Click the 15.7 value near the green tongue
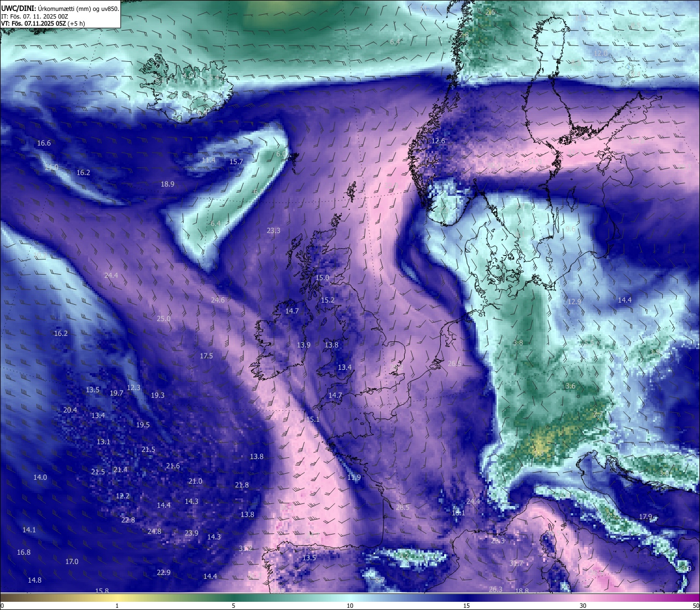This screenshot has height=610, width=700. coord(236,162)
